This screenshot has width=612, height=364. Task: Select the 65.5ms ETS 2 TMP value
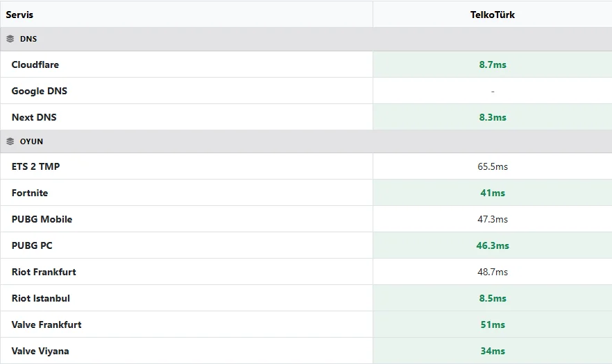click(493, 166)
